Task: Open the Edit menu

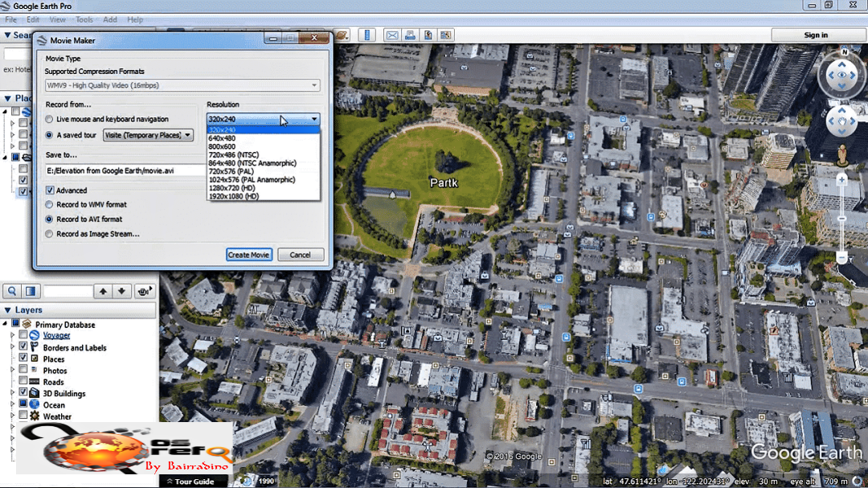Action: pos(33,19)
